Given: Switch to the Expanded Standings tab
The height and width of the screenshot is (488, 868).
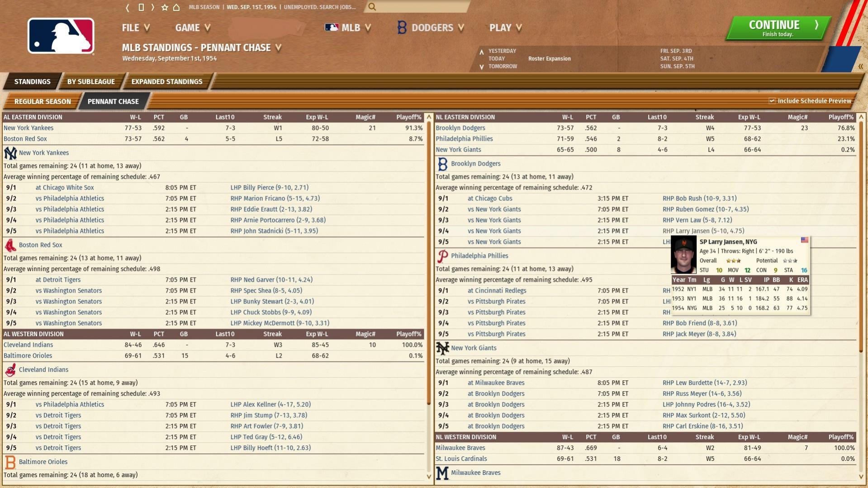Looking at the screenshot, I should click(x=166, y=81).
